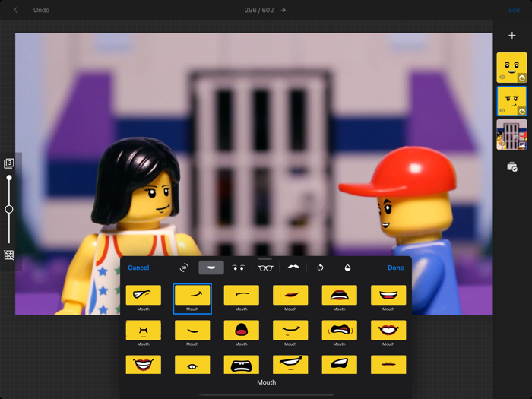Select the Mouth category tab icon
This screenshot has height=399, width=532.
[x=211, y=268]
